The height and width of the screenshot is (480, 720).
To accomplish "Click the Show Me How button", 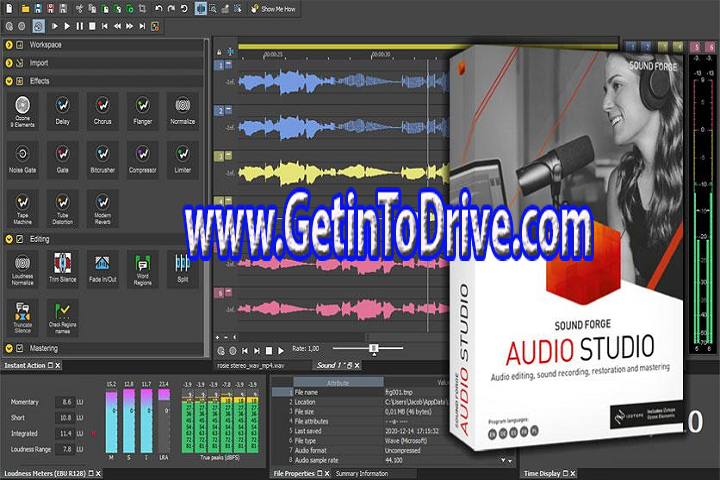I will click(x=274, y=9).
